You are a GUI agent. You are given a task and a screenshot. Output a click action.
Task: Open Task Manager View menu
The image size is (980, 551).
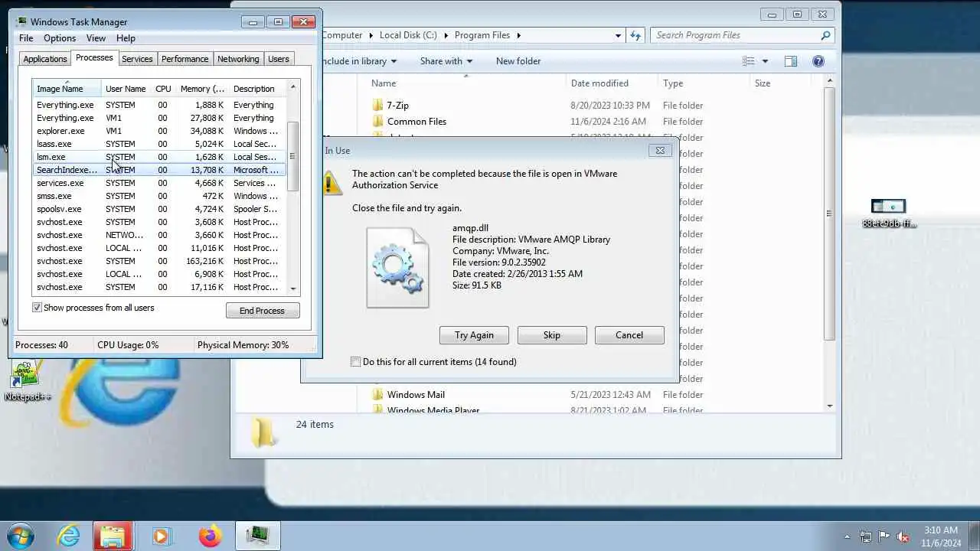point(96,38)
